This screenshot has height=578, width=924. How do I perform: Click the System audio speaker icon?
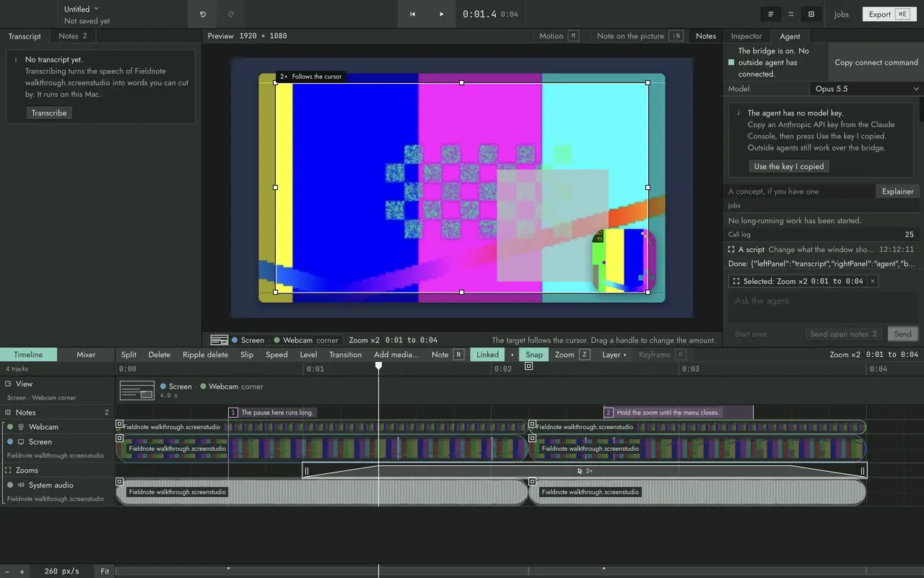[x=21, y=485]
